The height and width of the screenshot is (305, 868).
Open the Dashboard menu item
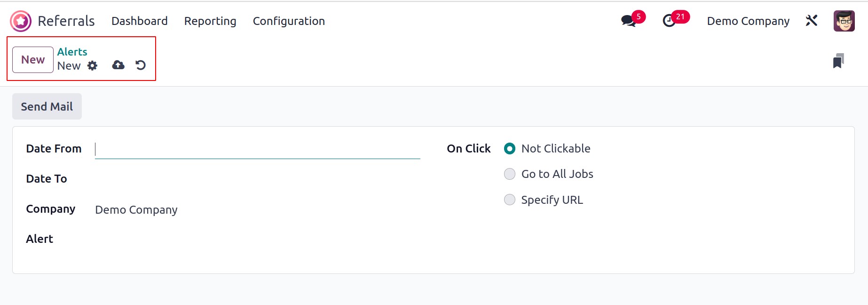(x=140, y=21)
